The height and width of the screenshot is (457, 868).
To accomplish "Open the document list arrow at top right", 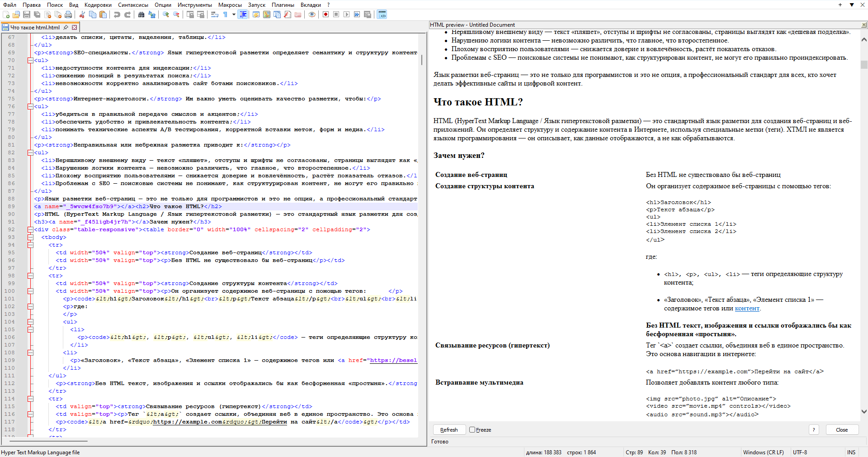I will (852, 5).
